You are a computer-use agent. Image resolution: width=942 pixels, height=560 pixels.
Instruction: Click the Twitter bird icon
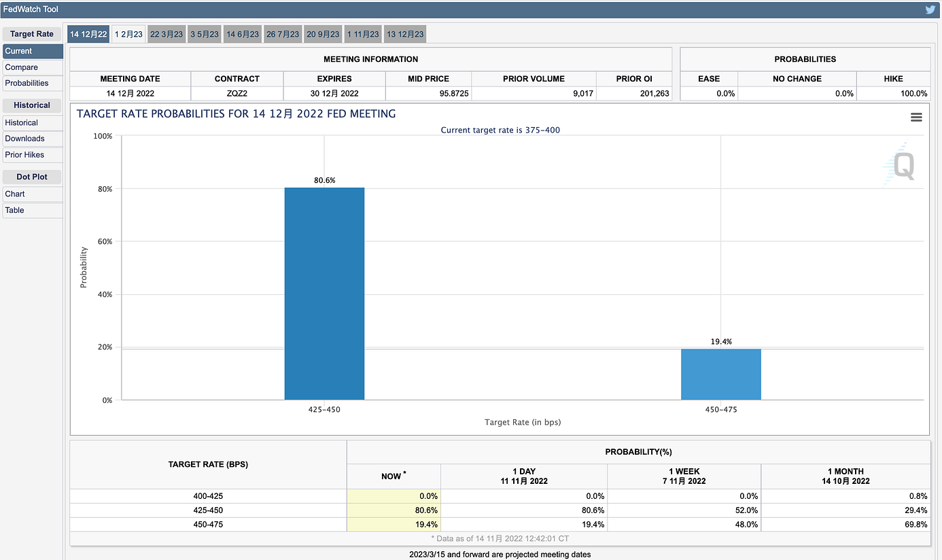click(930, 10)
